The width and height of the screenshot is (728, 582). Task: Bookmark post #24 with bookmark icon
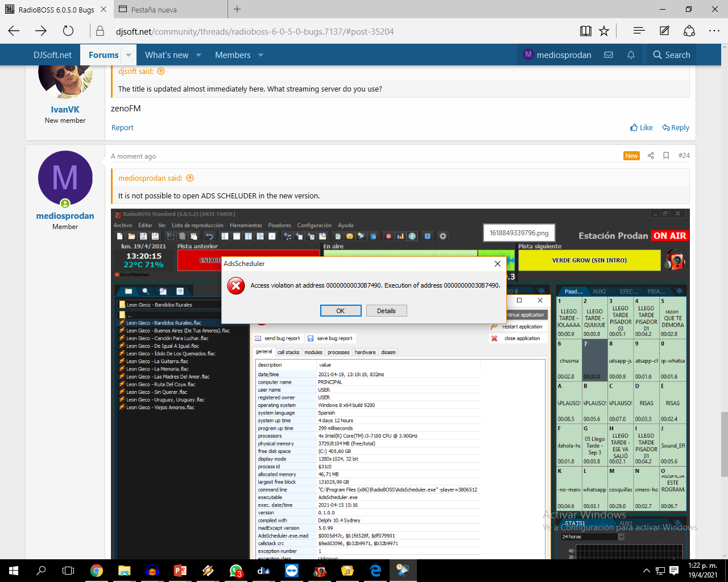coord(666,156)
